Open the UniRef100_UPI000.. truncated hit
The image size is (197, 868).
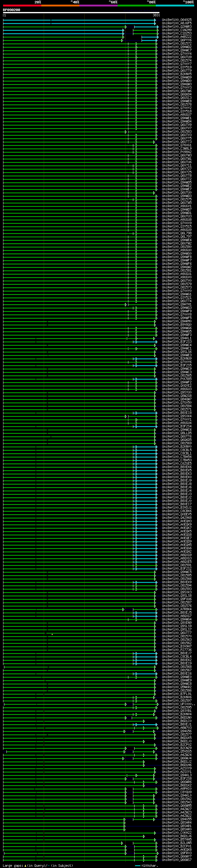[179, 704]
